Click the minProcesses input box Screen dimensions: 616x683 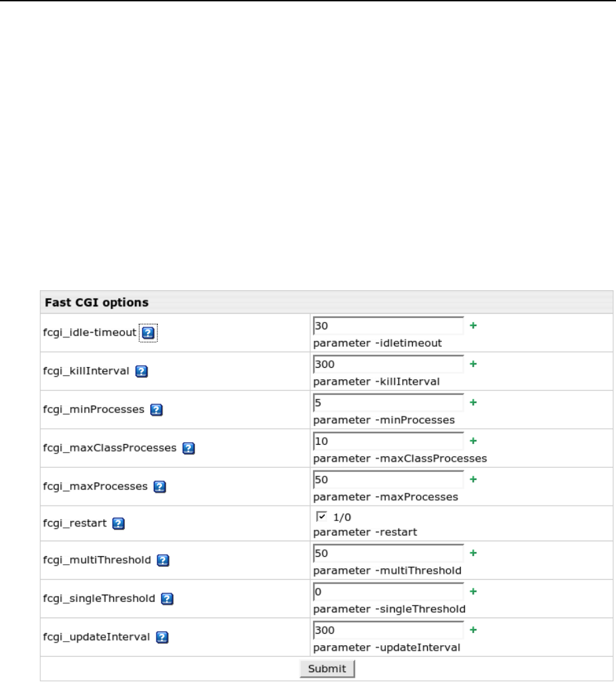[x=388, y=402]
